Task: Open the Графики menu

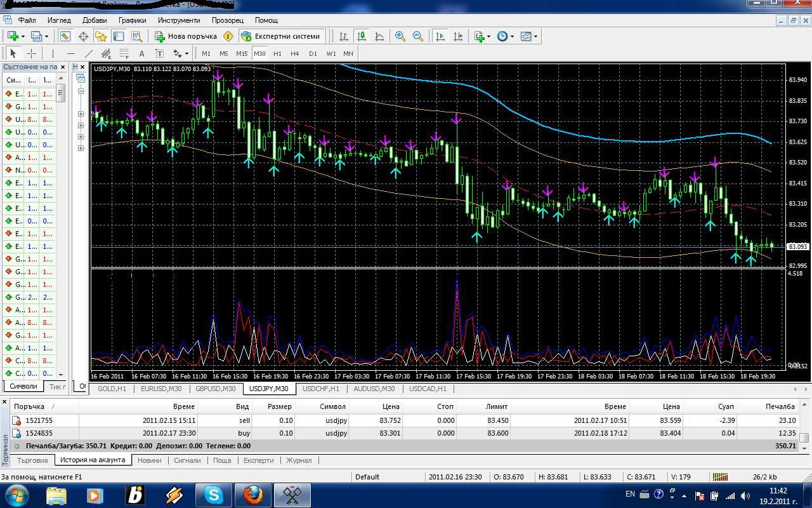Action: coord(132,20)
